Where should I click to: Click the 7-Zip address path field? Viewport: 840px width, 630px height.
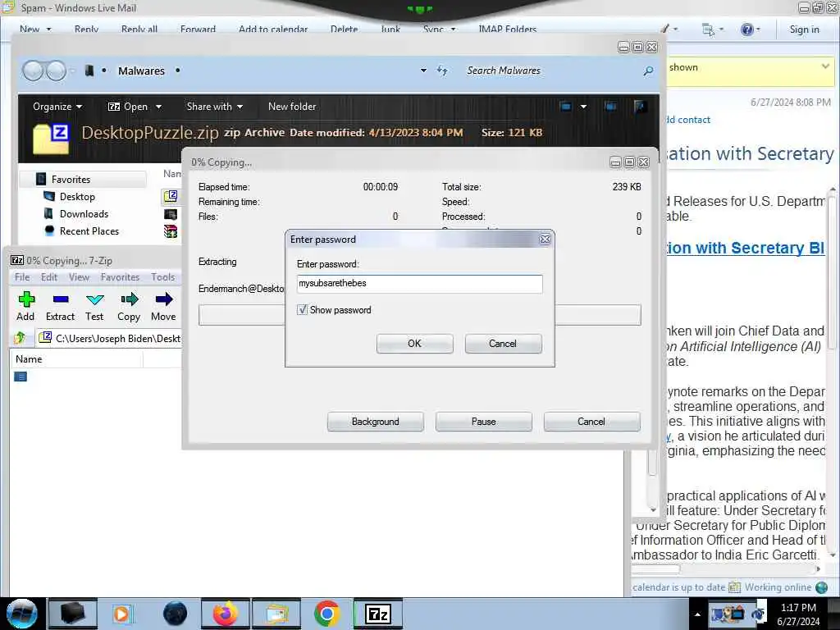(x=110, y=339)
